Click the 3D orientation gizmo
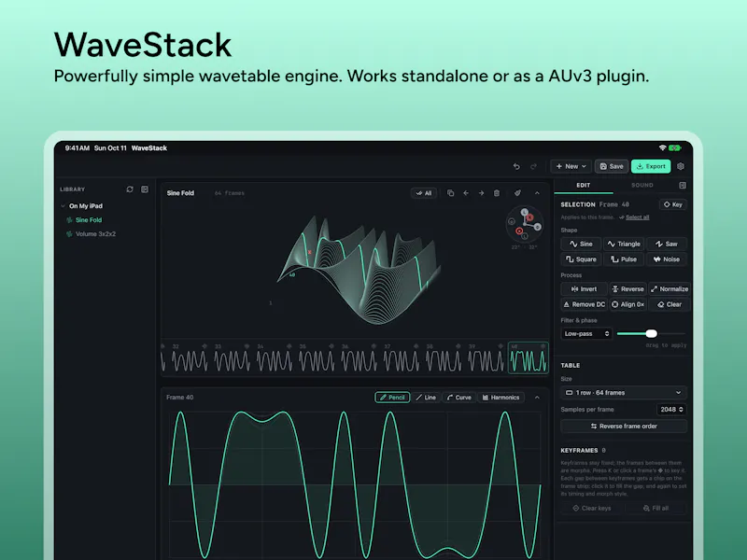Image resolution: width=747 pixels, height=560 pixels. pos(524,224)
